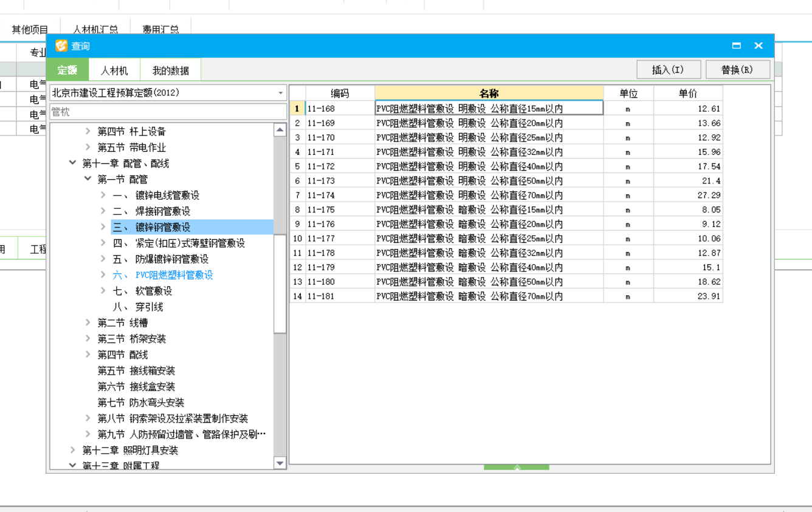Open the 北京市建设工程预算定额(2012) dropdown
This screenshot has height=512, width=812.
click(168, 93)
